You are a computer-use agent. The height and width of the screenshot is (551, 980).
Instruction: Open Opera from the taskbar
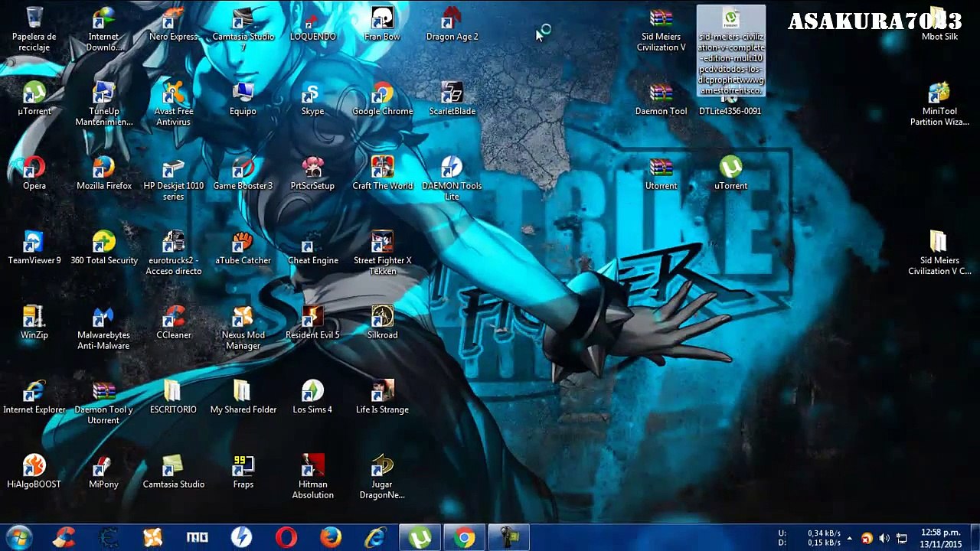[x=286, y=538]
